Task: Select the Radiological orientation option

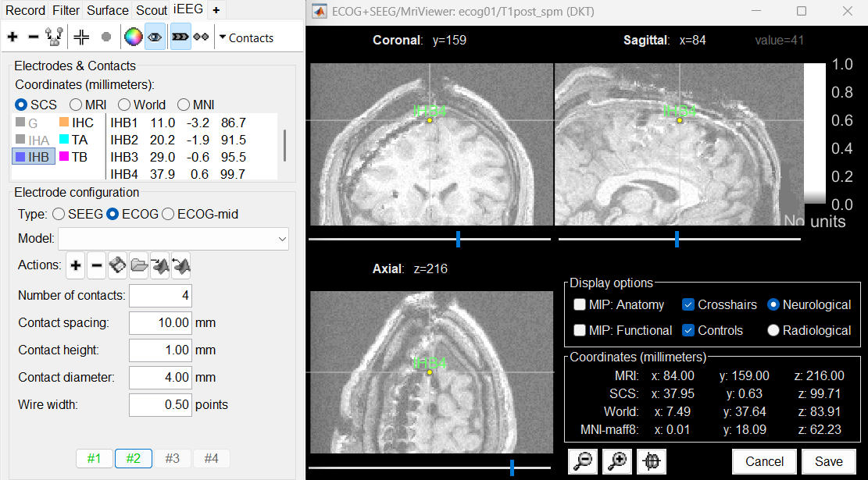Action: (773, 330)
